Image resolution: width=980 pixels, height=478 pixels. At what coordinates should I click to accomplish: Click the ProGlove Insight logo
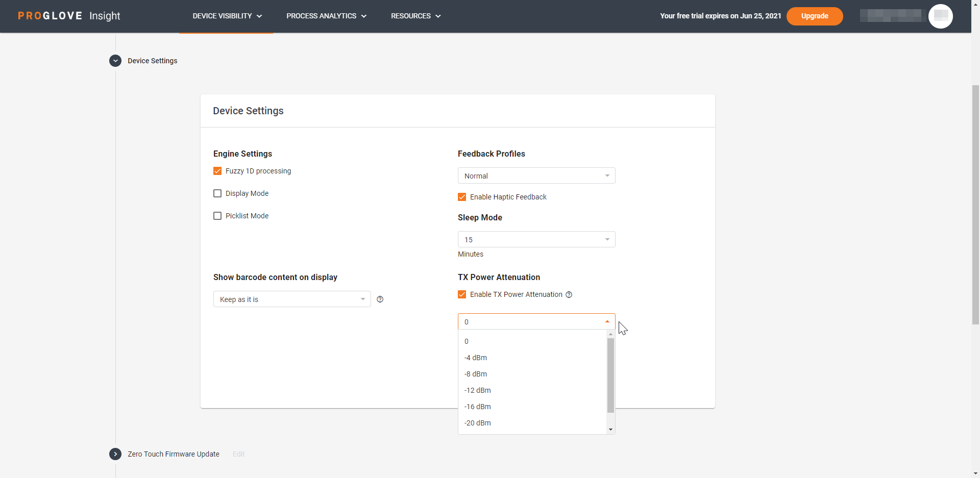tap(69, 16)
